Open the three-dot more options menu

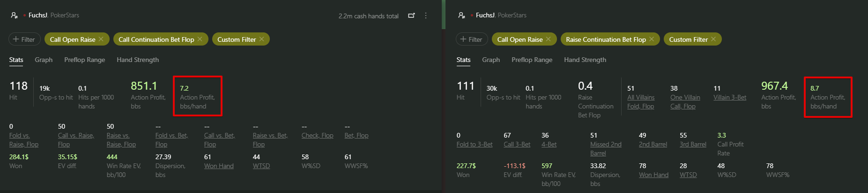coord(426,15)
